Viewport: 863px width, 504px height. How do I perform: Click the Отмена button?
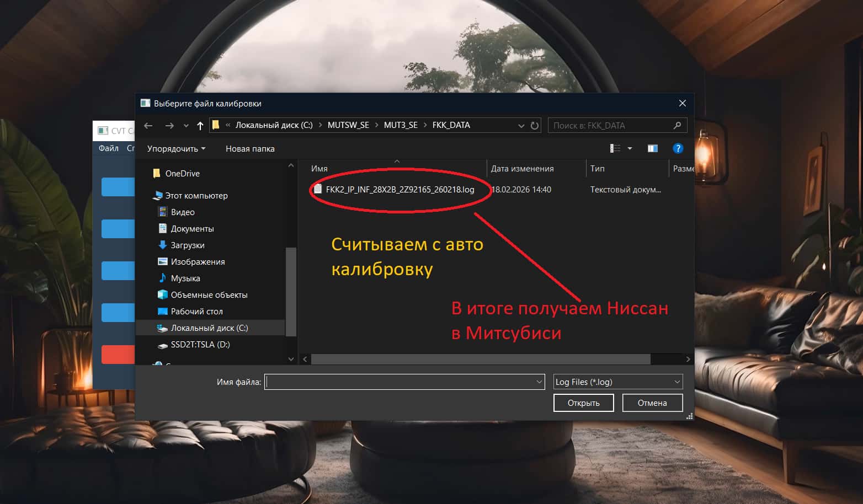(652, 403)
